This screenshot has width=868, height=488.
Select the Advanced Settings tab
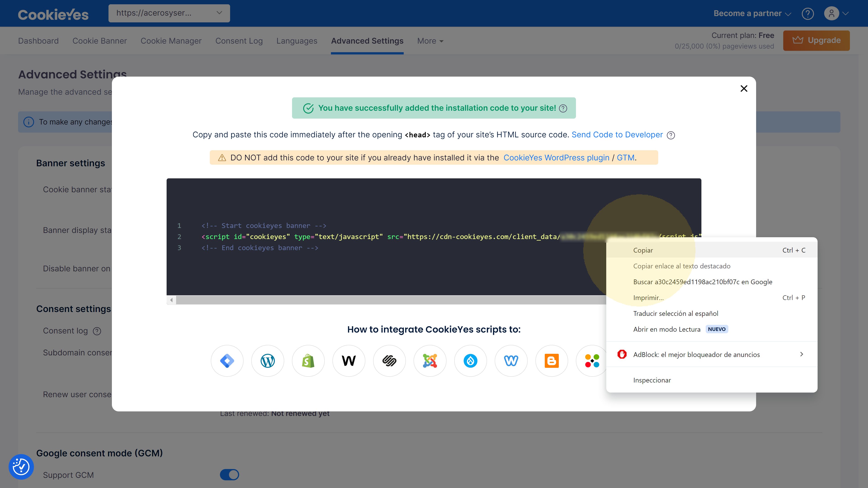point(367,41)
